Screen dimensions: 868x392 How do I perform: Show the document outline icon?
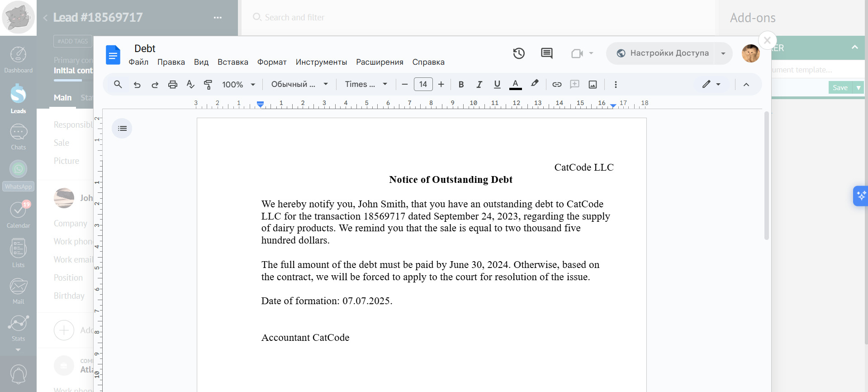click(122, 129)
